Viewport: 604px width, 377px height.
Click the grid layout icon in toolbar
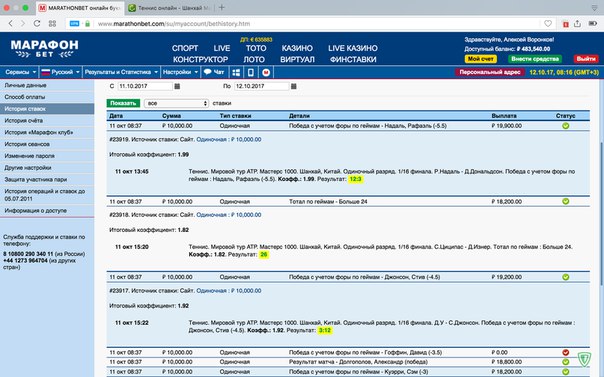(x=236, y=72)
